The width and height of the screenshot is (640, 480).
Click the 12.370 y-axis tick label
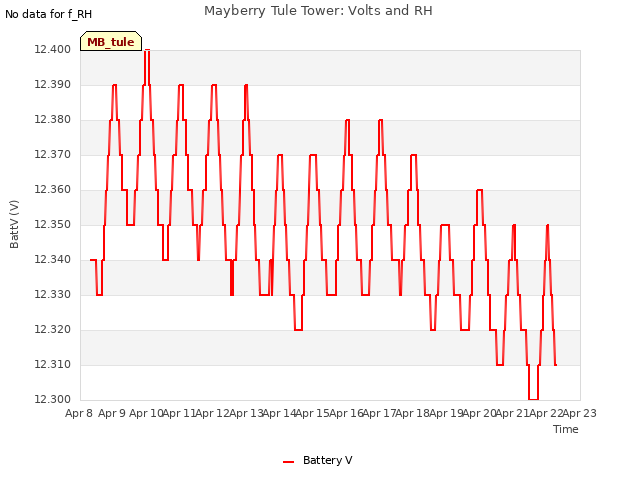click(53, 155)
